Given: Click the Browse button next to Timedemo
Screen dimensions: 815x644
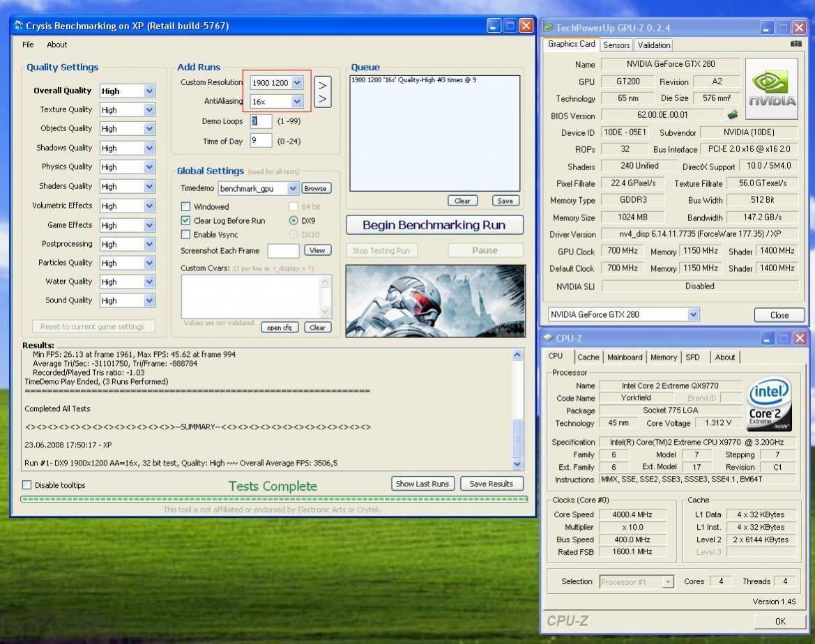Looking at the screenshot, I should tap(316, 188).
